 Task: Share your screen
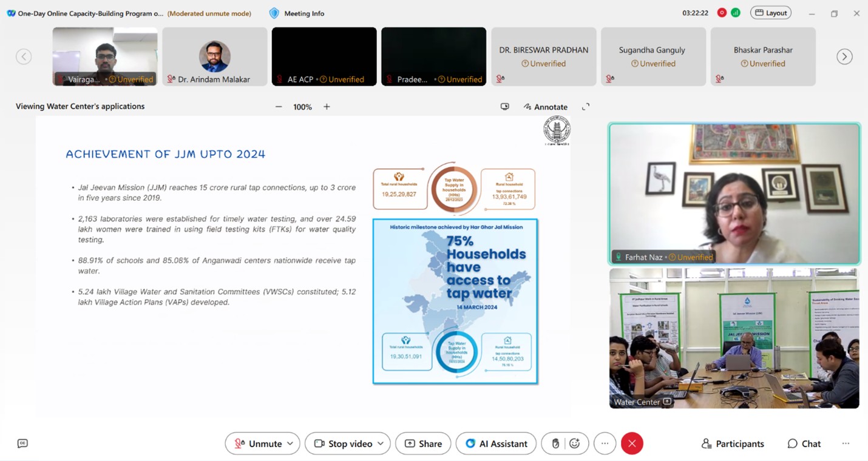(423, 443)
